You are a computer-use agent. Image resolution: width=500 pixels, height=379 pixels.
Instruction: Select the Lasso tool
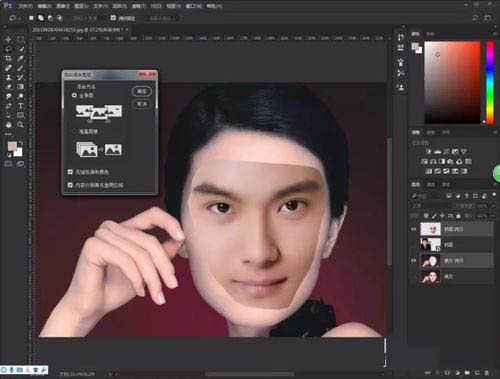point(8,49)
